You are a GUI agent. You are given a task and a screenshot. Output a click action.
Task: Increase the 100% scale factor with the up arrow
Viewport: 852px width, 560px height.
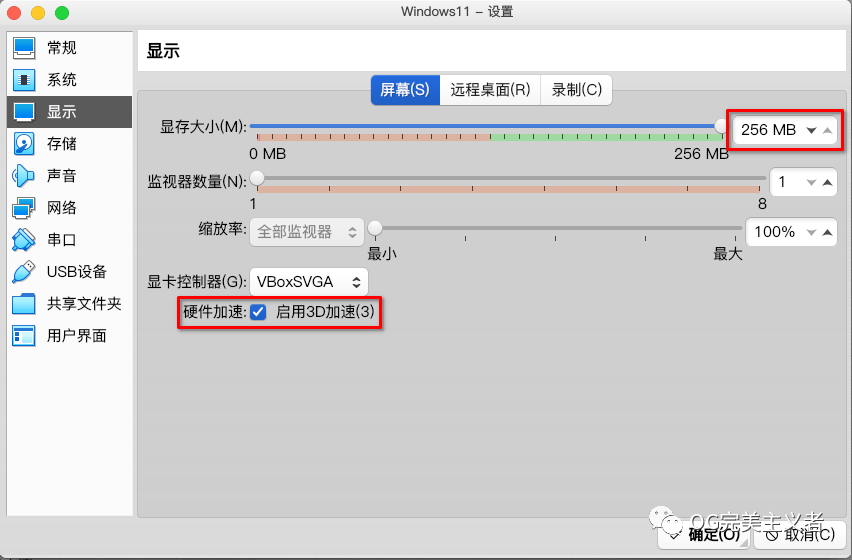(x=828, y=232)
